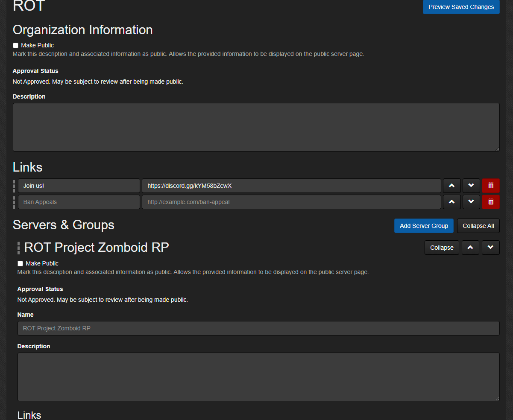The width and height of the screenshot is (513, 420).
Task: Move the "Join us!" link up
Action: 451,185
